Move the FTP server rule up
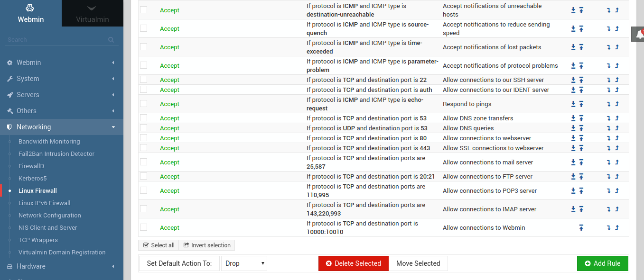Viewport: 644px width, 280px height. [x=581, y=177]
